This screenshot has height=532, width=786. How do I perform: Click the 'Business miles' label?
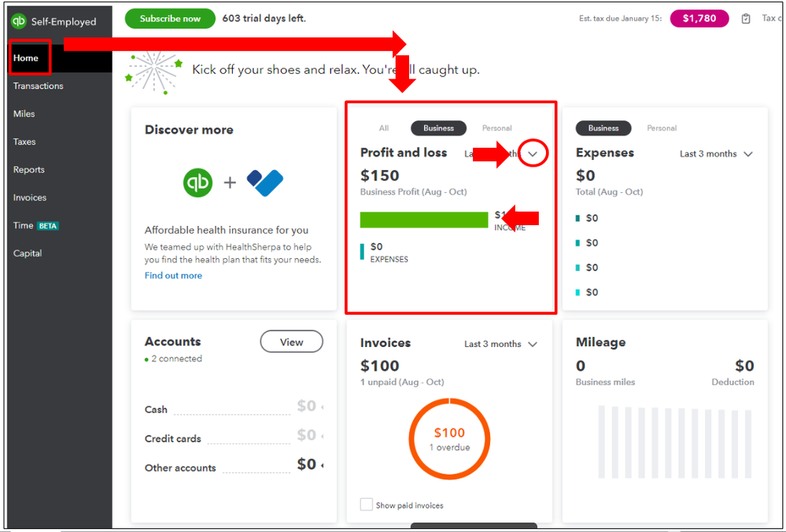pos(605,382)
